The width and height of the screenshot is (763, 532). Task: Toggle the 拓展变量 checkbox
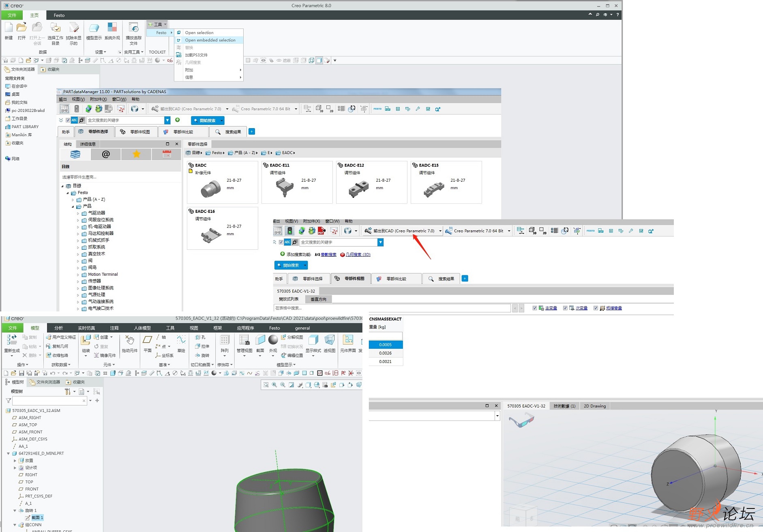[x=596, y=308]
